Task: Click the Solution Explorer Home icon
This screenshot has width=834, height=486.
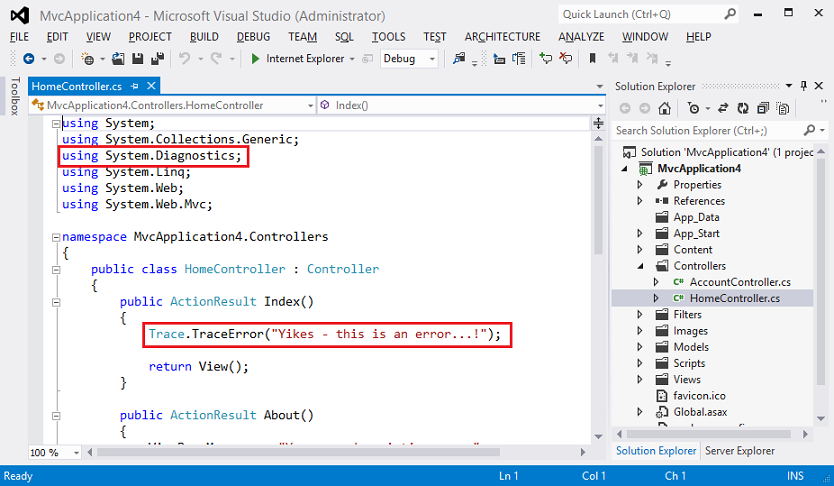Action: [x=664, y=108]
